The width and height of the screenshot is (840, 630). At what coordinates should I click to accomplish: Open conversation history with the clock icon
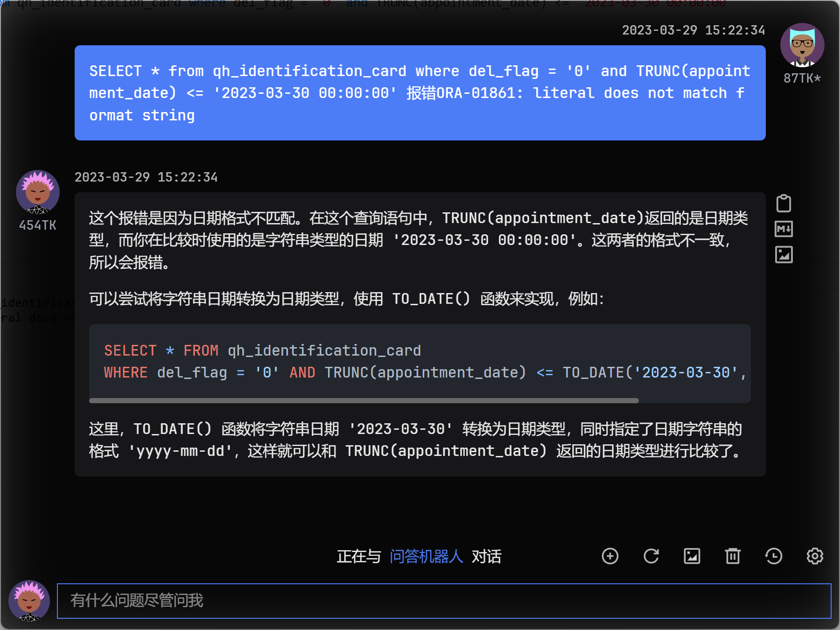(x=773, y=556)
